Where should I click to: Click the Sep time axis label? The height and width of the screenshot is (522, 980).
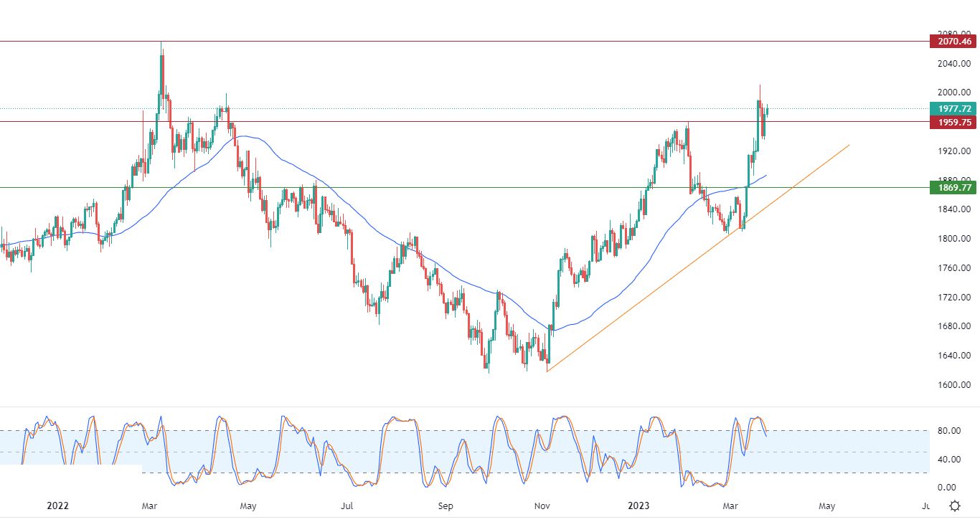tap(446, 506)
